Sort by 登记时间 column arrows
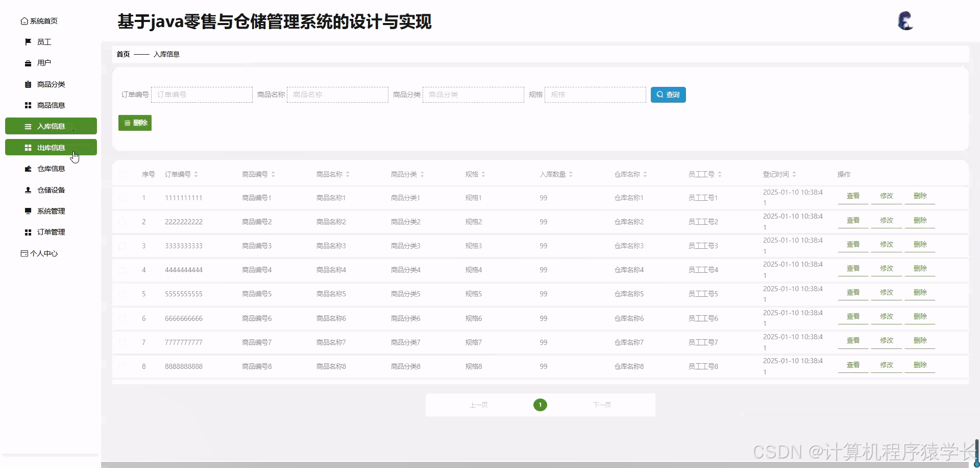Screen dimensions: 980x468 (x=794, y=174)
